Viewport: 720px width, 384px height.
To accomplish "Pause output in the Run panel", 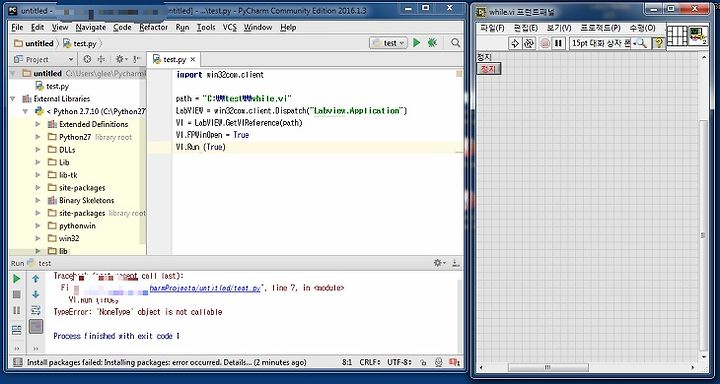I will click(x=17, y=310).
